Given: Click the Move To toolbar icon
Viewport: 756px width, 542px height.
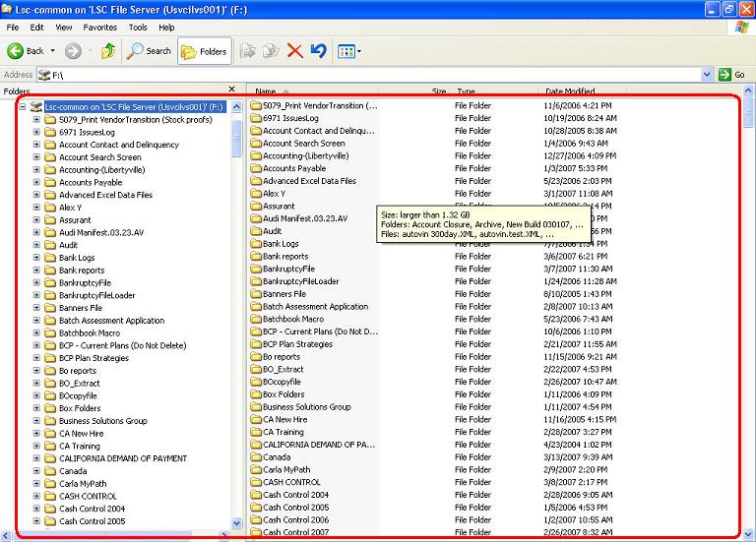Looking at the screenshot, I should click(x=247, y=50).
